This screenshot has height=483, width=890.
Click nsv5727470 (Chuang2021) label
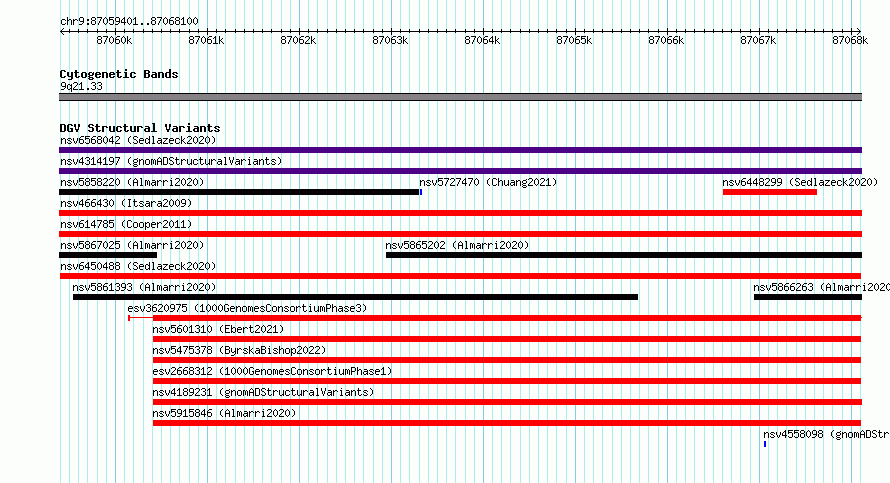pyautogui.click(x=488, y=182)
